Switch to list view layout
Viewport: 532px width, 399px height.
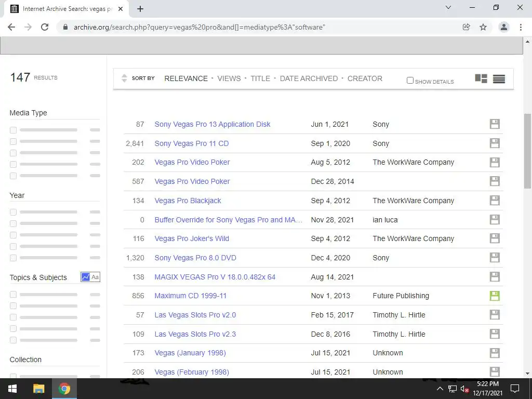499,79
